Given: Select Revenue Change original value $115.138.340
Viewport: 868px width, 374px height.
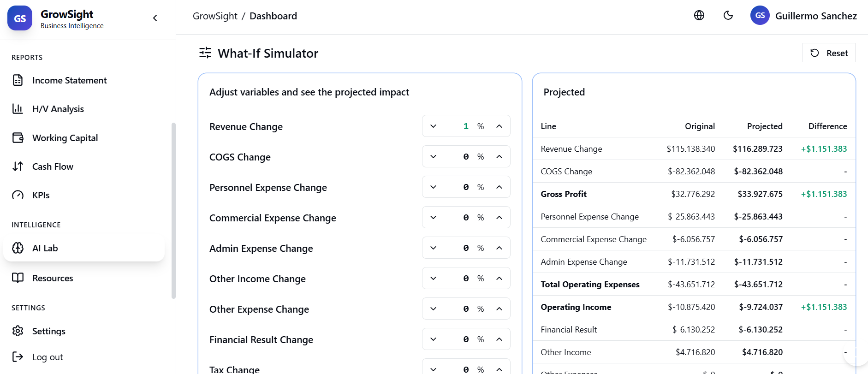Looking at the screenshot, I should pyautogui.click(x=690, y=149).
